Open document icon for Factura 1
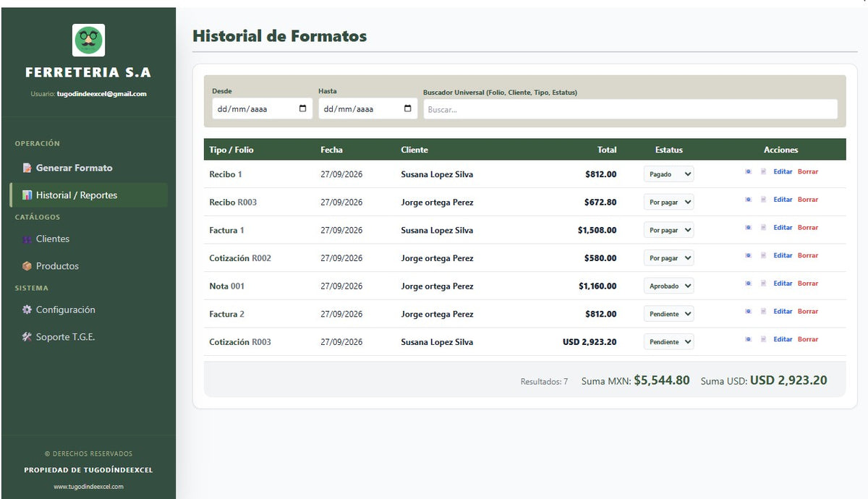 coord(763,227)
